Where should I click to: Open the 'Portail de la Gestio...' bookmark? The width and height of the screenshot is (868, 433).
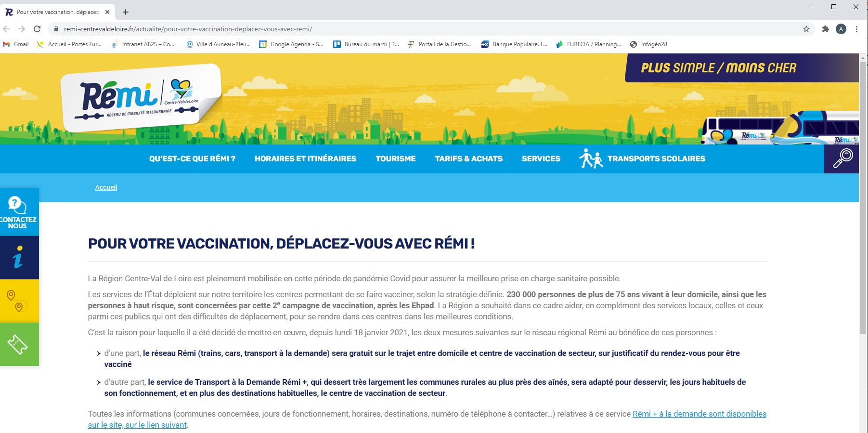[x=440, y=44]
